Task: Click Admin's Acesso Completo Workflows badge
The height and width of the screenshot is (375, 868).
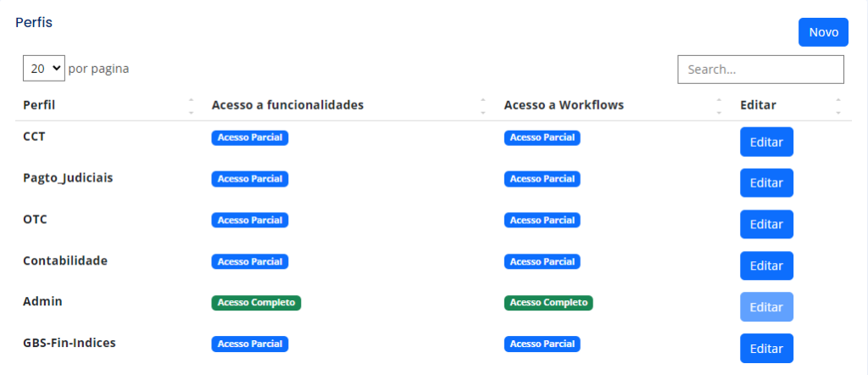Action: coord(548,303)
